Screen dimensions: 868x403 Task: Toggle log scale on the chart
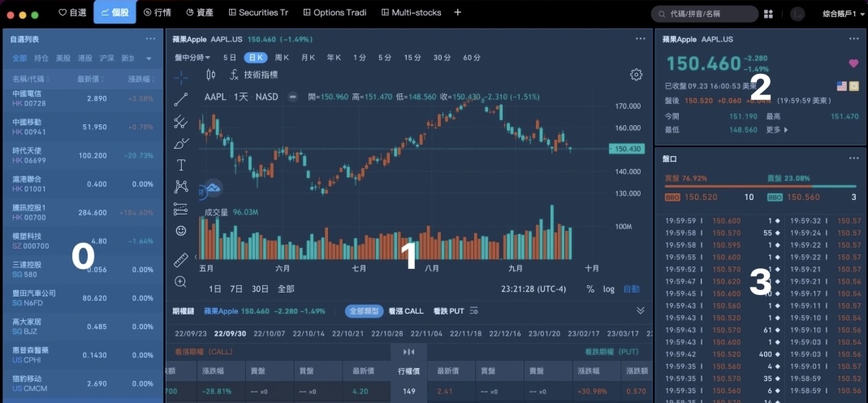point(608,288)
